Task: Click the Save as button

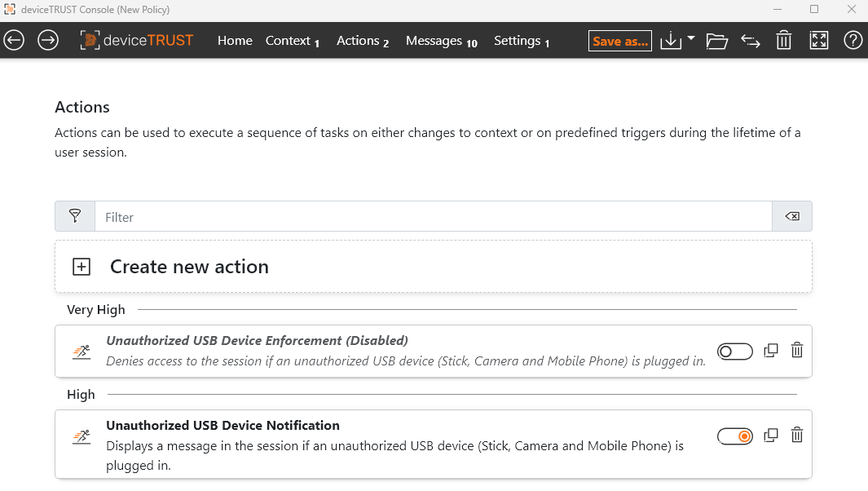Action: 619,40
